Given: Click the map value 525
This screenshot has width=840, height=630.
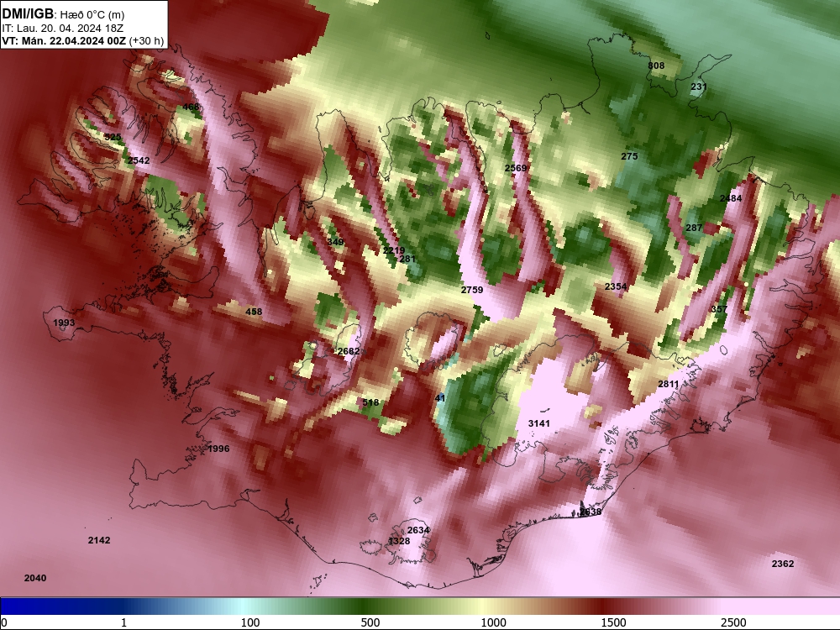Looking at the screenshot, I should coord(113,137).
